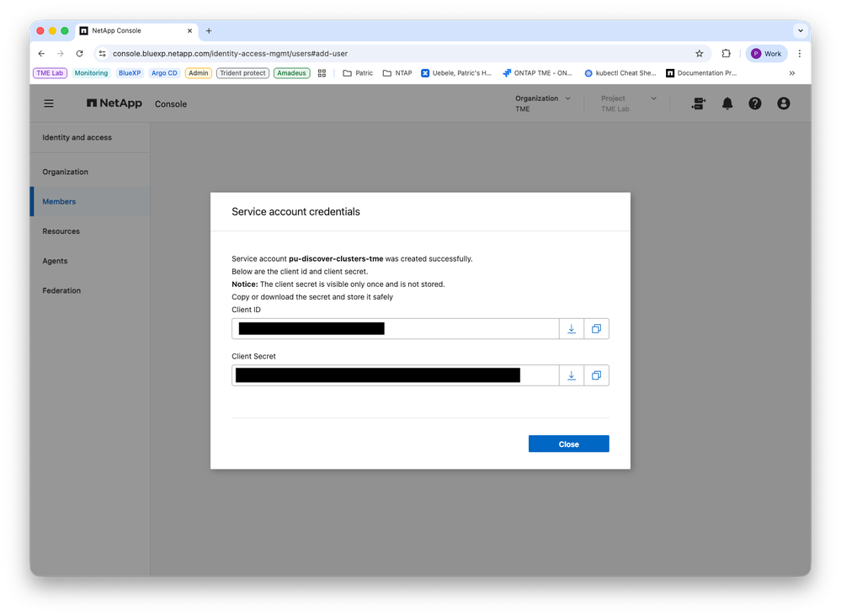Screen dimensions: 841x616
Task: Expand the Project TME Lab dropdown
Action: click(629, 104)
